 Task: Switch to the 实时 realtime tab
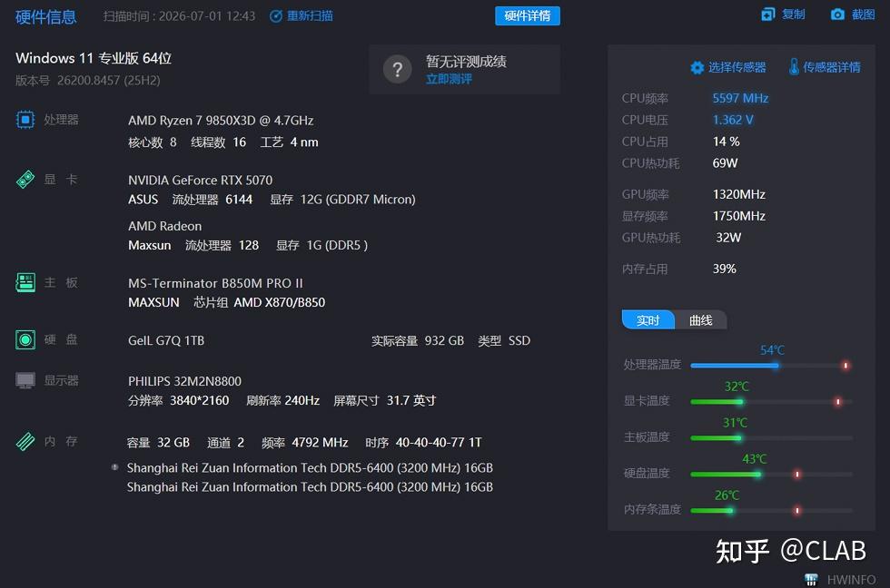pos(648,320)
